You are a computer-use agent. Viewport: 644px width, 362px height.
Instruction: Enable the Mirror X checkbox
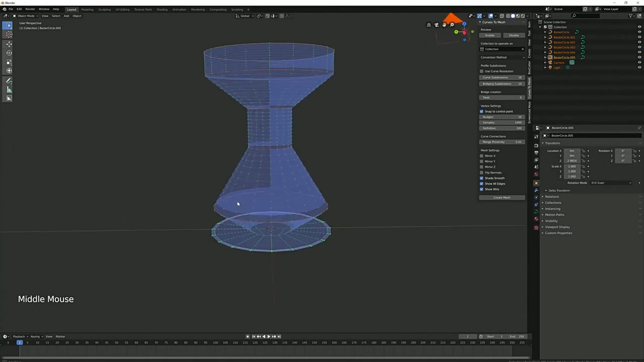(x=481, y=156)
